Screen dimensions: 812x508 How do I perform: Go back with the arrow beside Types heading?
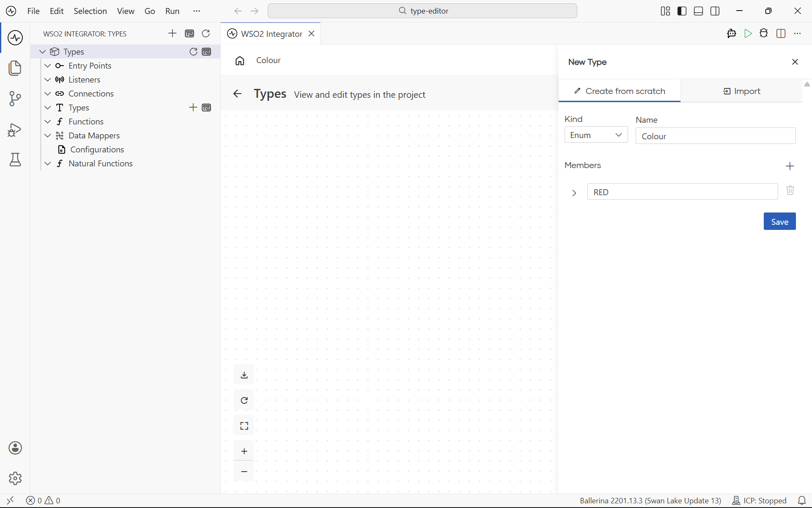coord(237,94)
